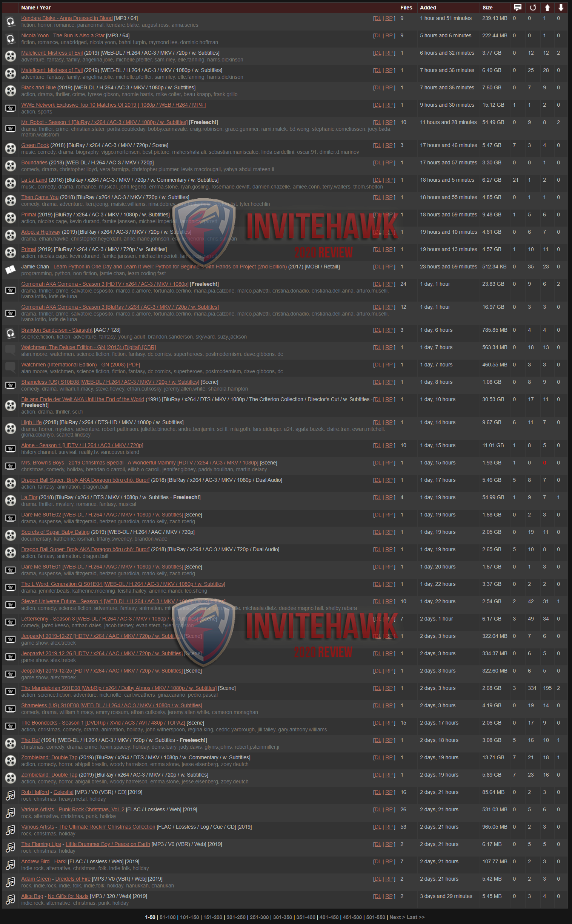The height and width of the screenshot is (924, 572).
Task: Click DL for Kendare Blake Anna Dressed in Blood
Action: pyautogui.click(x=377, y=18)
